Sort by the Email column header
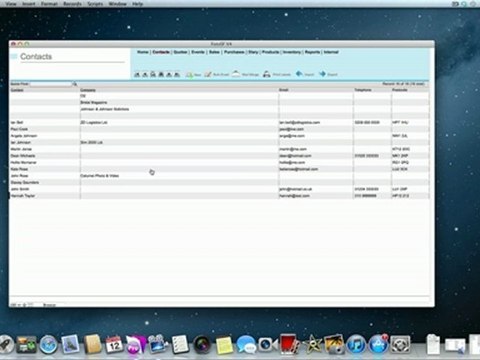The image size is (480, 360). (x=284, y=90)
